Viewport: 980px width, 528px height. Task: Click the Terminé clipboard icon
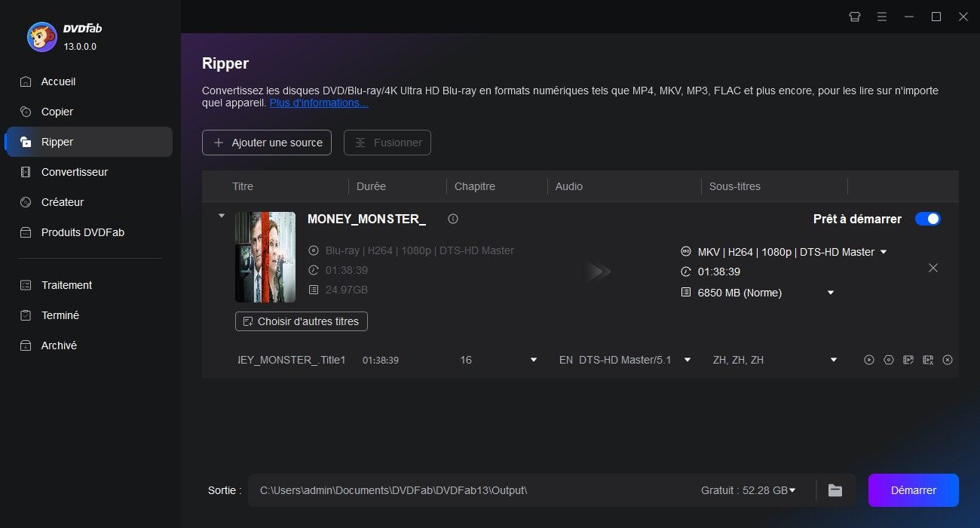pyautogui.click(x=26, y=315)
